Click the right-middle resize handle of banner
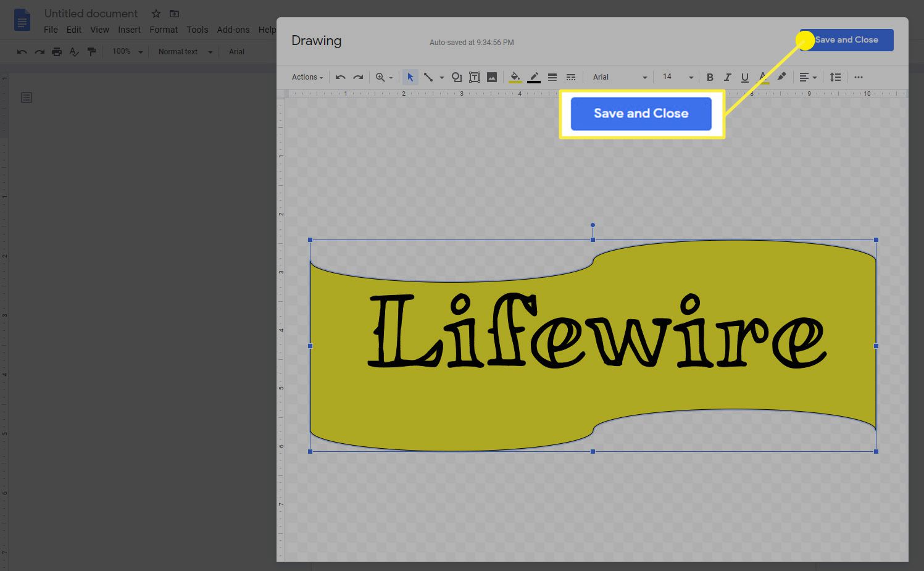Screen dimensions: 924x571 click(x=876, y=346)
